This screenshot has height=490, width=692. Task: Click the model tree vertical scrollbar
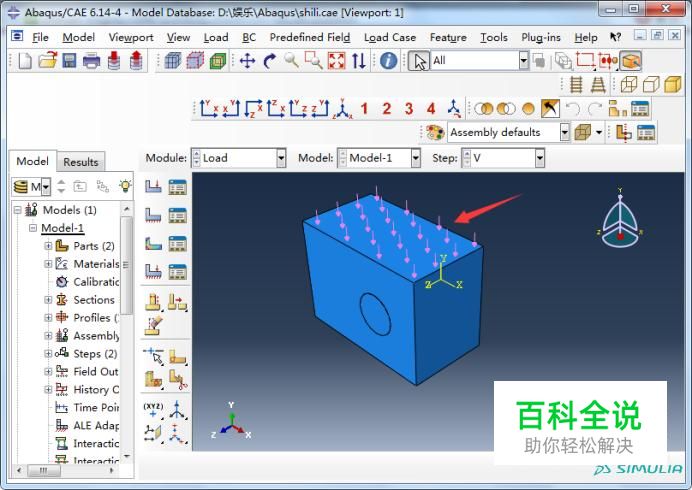tap(127, 265)
